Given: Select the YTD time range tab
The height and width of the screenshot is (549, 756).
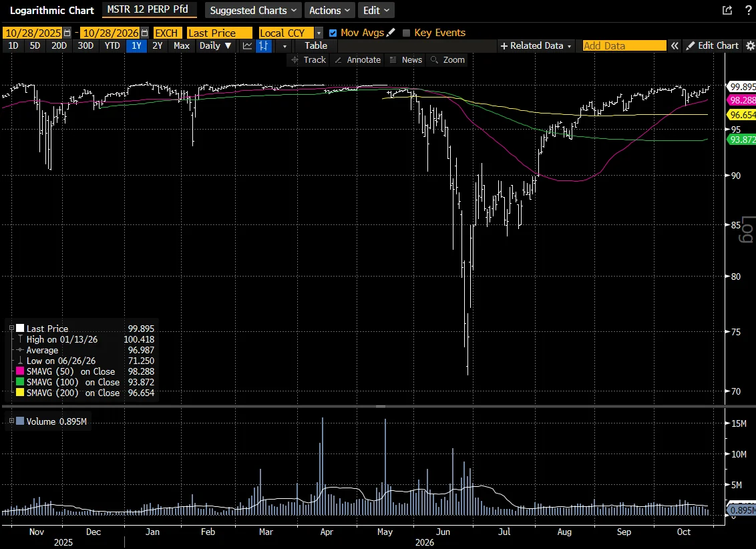Looking at the screenshot, I should click(112, 46).
